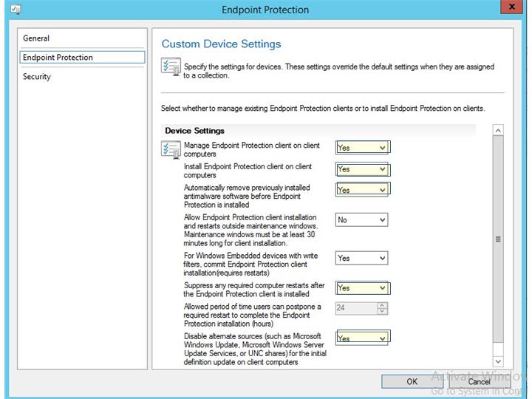This screenshot has width=532, height=399.
Task: Open Windows Embedded write filters dropdown
Action: click(x=362, y=259)
